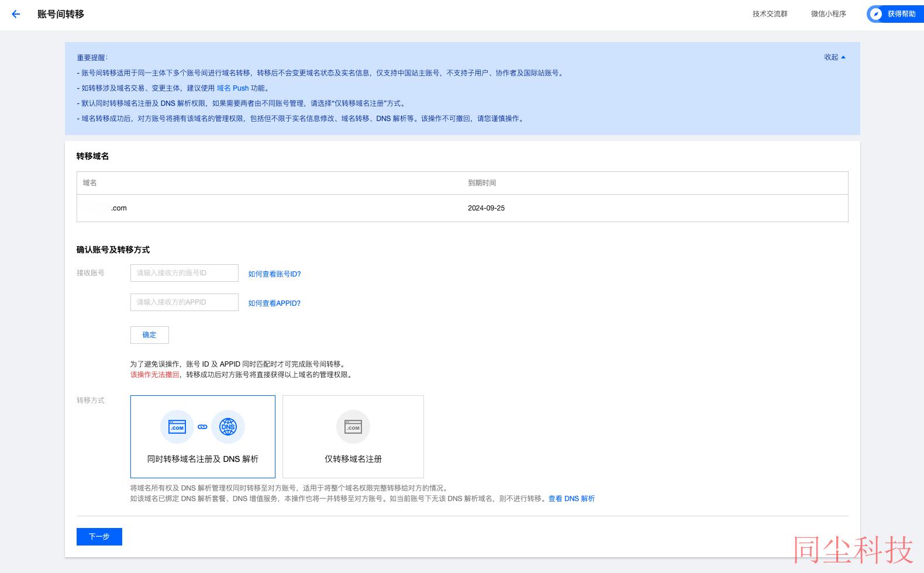Screen dimensions: 924x573
Task: Click the 确认账号及转移方式 section heading
Action: pos(113,250)
